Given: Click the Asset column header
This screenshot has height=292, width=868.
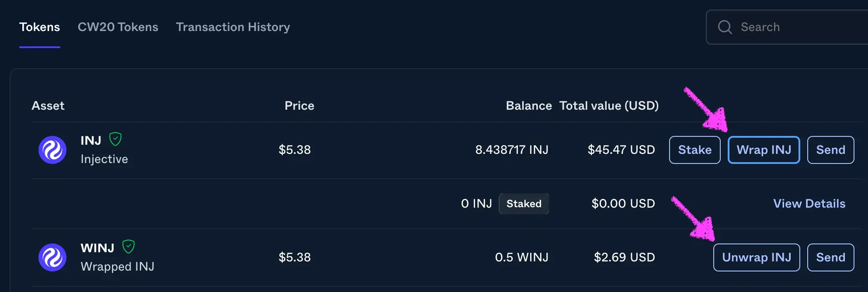Looking at the screenshot, I should click(48, 106).
